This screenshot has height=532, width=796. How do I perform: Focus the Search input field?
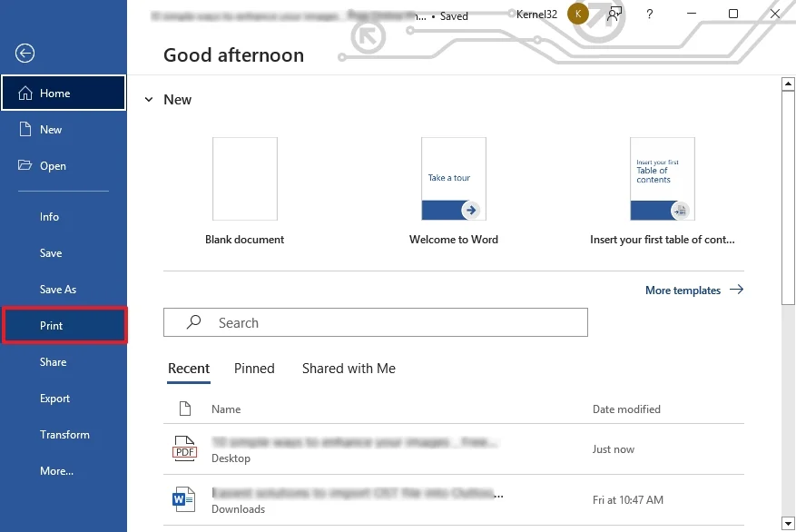tap(376, 322)
